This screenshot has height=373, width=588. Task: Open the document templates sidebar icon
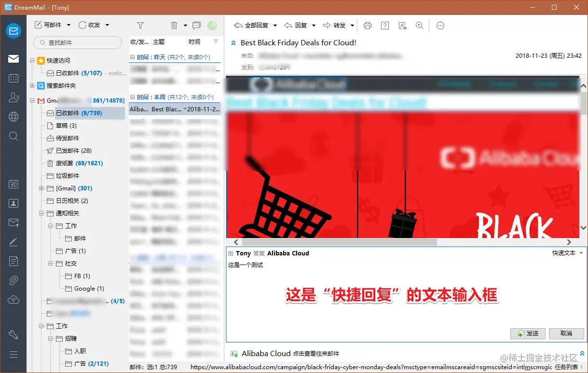[x=14, y=261]
